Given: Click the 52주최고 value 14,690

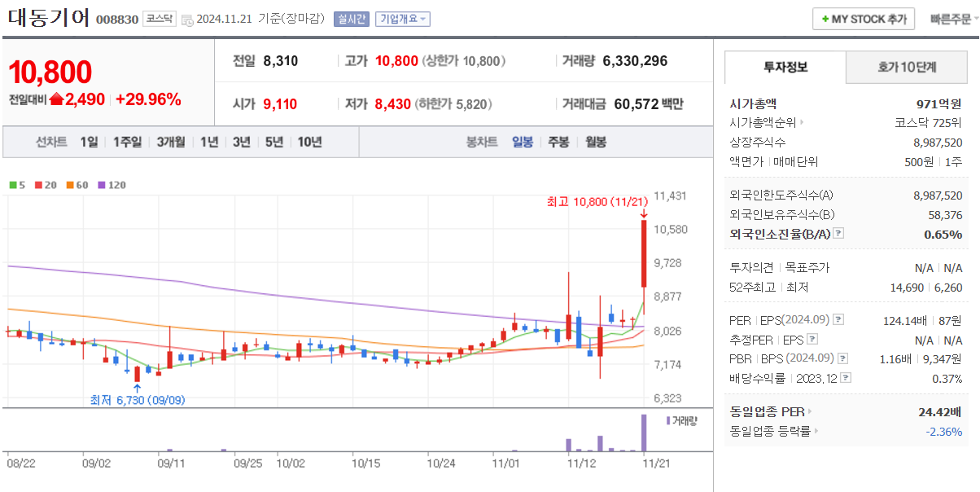Looking at the screenshot, I should click(908, 288).
